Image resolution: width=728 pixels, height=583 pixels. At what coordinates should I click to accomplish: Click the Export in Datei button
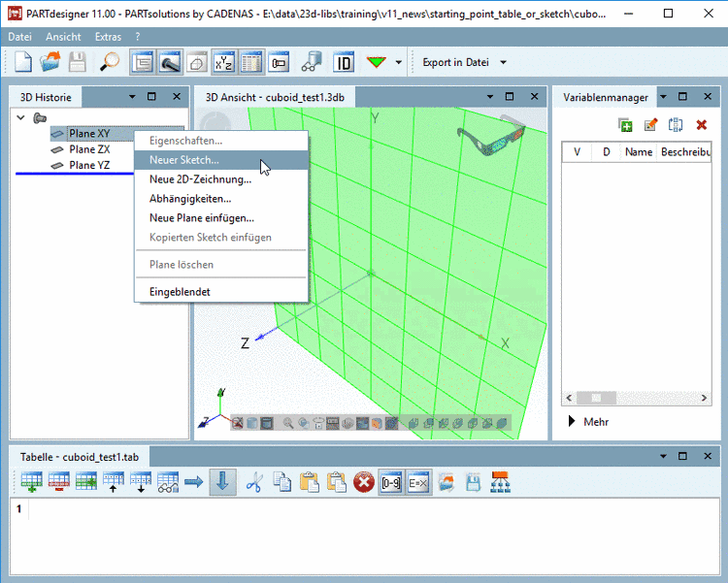455,62
